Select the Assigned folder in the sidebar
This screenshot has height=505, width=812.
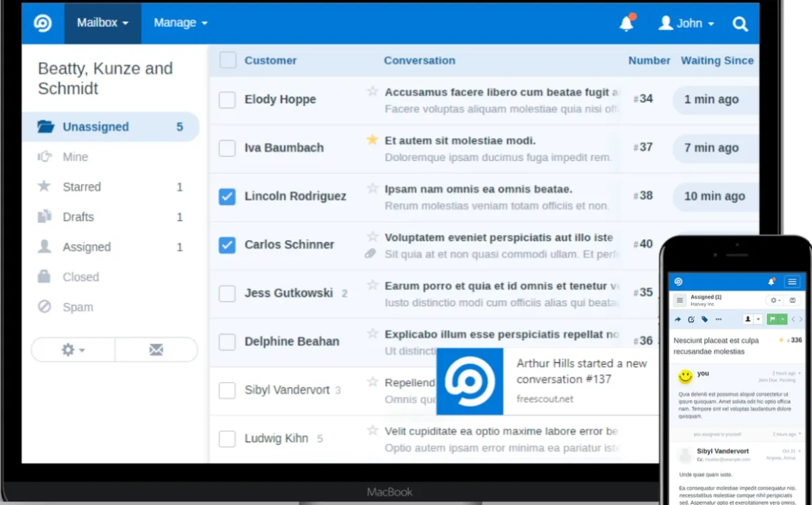111,247
